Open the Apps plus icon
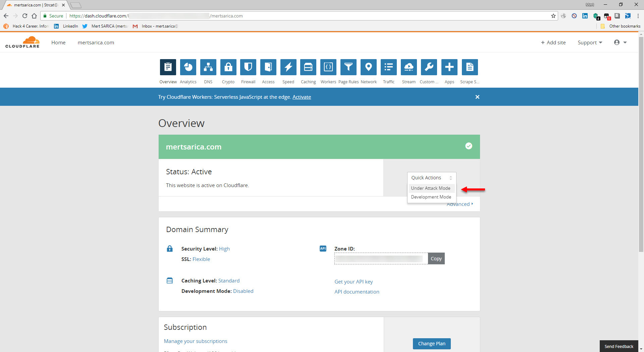 tap(449, 67)
